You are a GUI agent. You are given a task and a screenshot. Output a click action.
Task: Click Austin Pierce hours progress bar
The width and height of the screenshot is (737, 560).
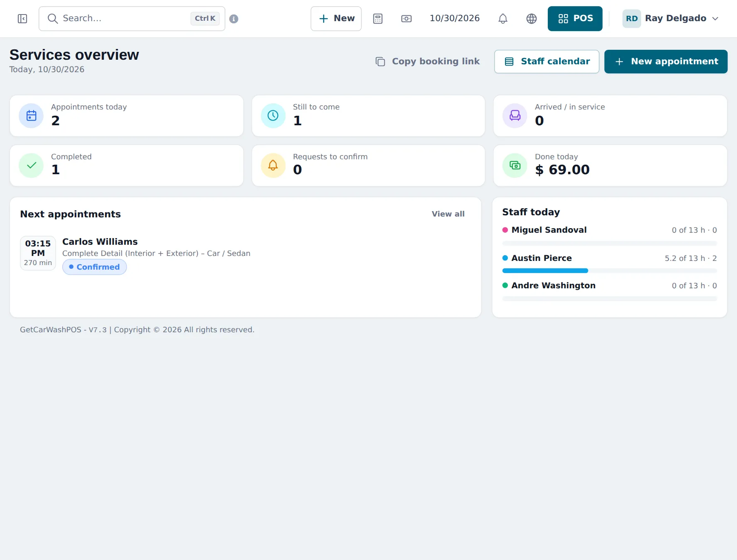pos(609,271)
